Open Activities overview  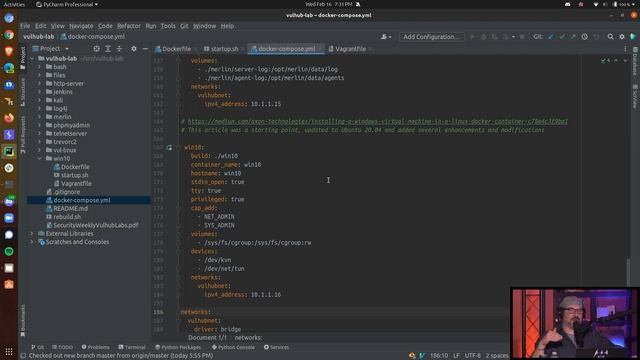14,4
